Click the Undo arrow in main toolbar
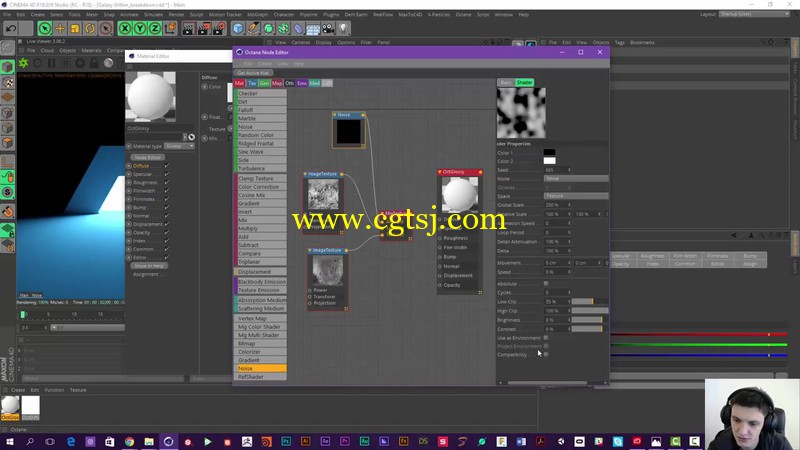The width and height of the screenshot is (800, 450). pyautogui.click(x=11, y=29)
